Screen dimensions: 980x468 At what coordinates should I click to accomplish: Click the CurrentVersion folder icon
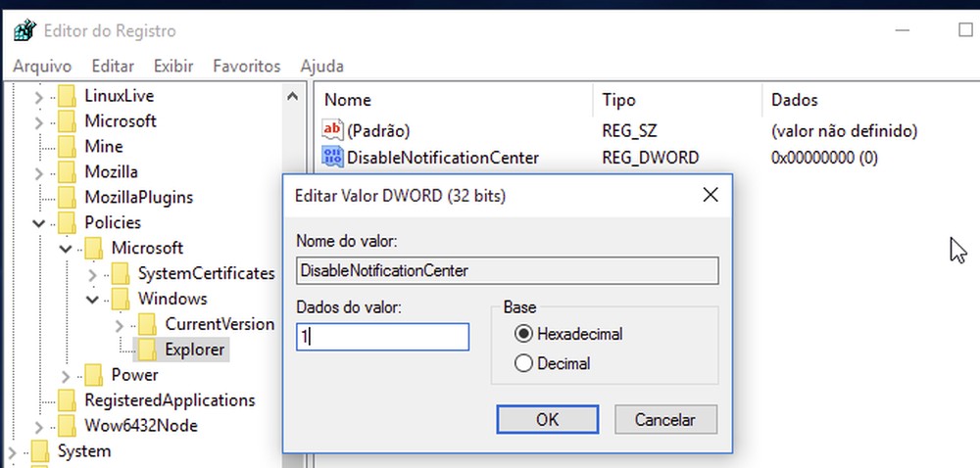point(147,324)
